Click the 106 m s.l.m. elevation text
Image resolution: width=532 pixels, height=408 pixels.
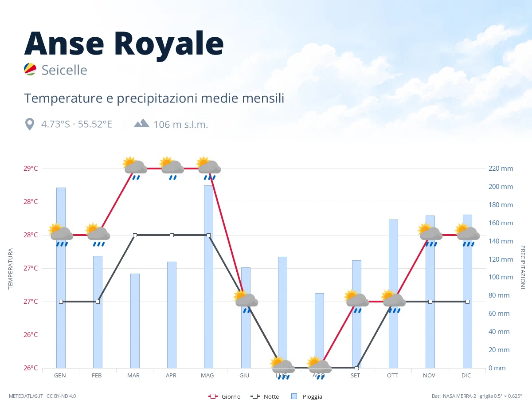coord(181,125)
